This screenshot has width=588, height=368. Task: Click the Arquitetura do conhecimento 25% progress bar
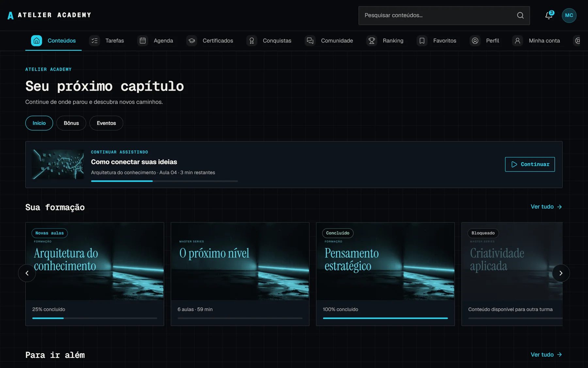95,318
